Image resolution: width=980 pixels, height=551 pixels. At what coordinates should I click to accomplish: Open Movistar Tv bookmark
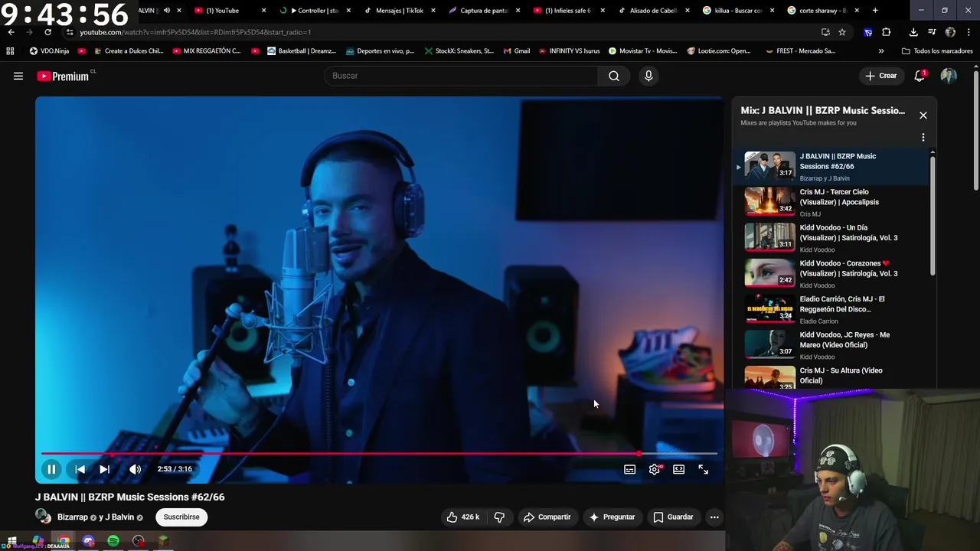(642, 51)
